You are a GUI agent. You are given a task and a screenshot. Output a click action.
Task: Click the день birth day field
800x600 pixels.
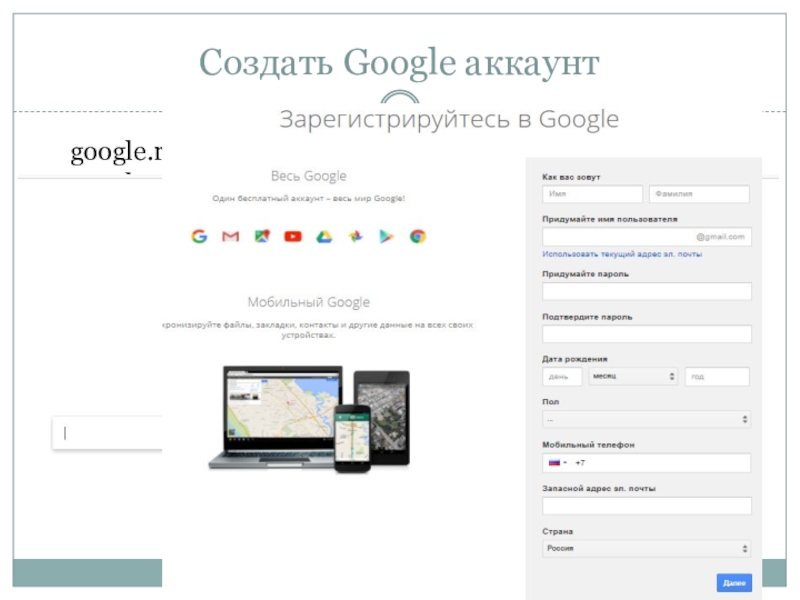pyautogui.click(x=562, y=376)
